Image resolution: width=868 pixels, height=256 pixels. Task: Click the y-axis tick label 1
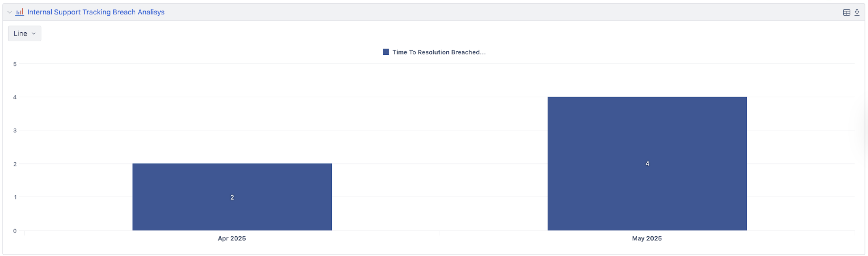[x=15, y=197]
